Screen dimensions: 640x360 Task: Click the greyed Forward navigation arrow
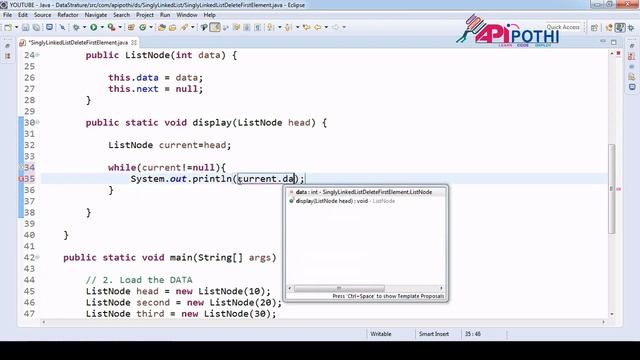pyautogui.click(x=335, y=27)
